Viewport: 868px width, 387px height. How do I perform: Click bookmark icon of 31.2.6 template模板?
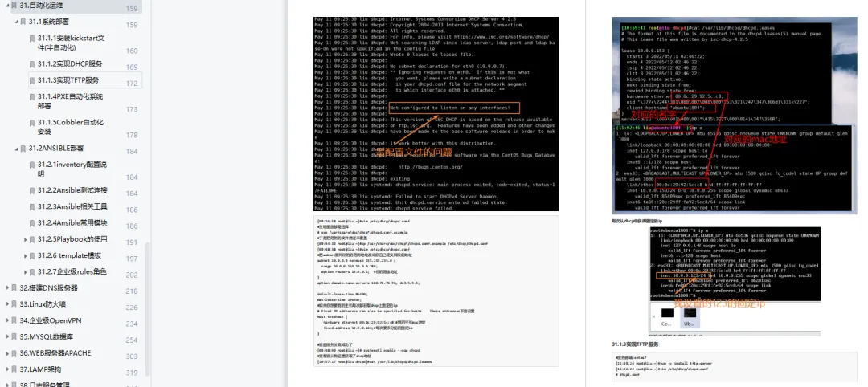click(32, 256)
